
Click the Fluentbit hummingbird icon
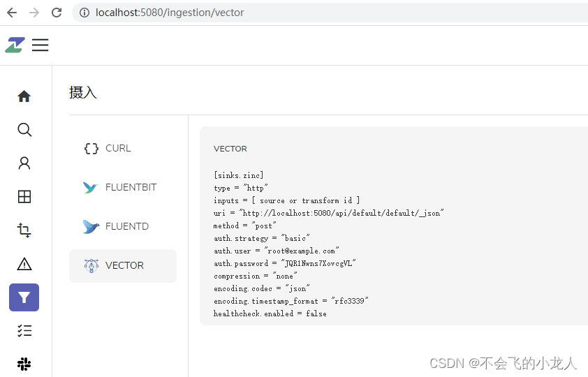pyautogui.click(x=91, y=187)
